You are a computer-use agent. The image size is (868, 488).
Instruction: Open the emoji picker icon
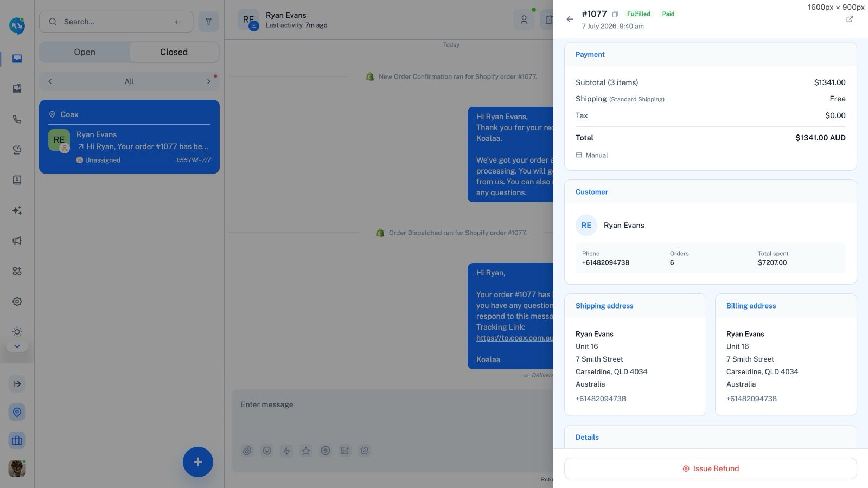click(267, 451)
